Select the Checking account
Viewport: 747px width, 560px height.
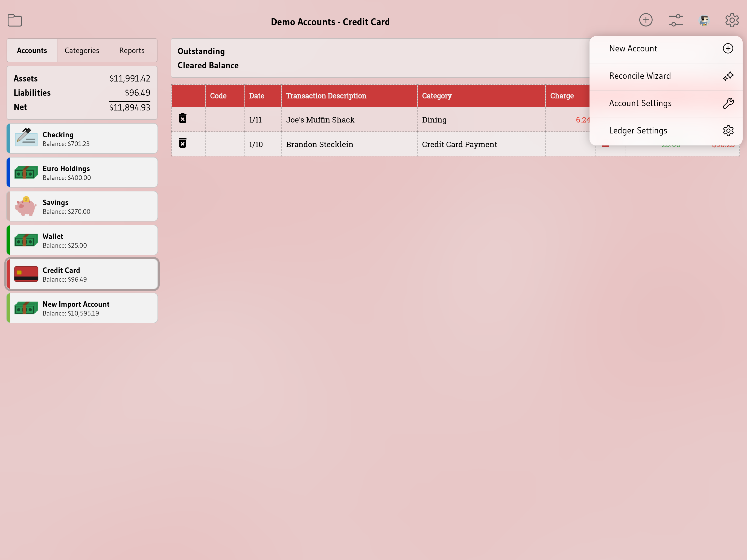(x=82, y=139)
